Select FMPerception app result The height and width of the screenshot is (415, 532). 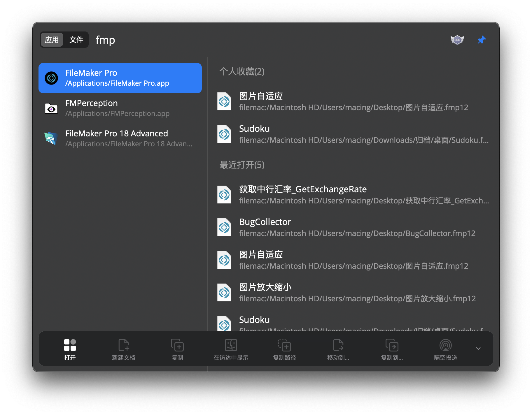120,108
